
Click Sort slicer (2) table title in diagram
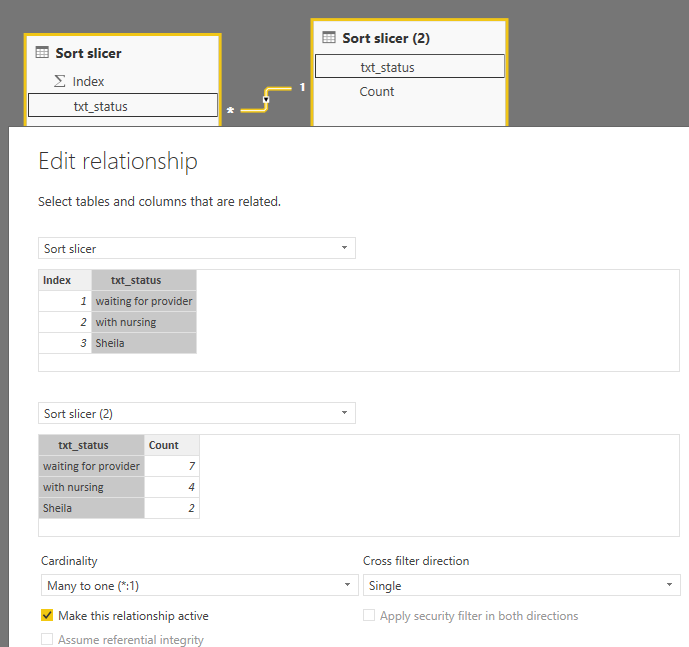(x=386, y=38)
